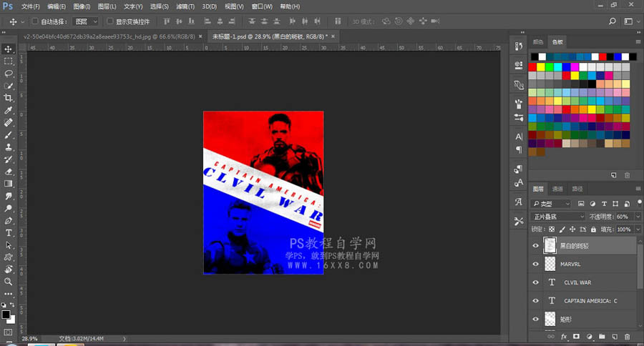Image resolution: width=644 pixels, height=346 pixels.
Task: Switch foreground and background colors
Action: (13, 305)
